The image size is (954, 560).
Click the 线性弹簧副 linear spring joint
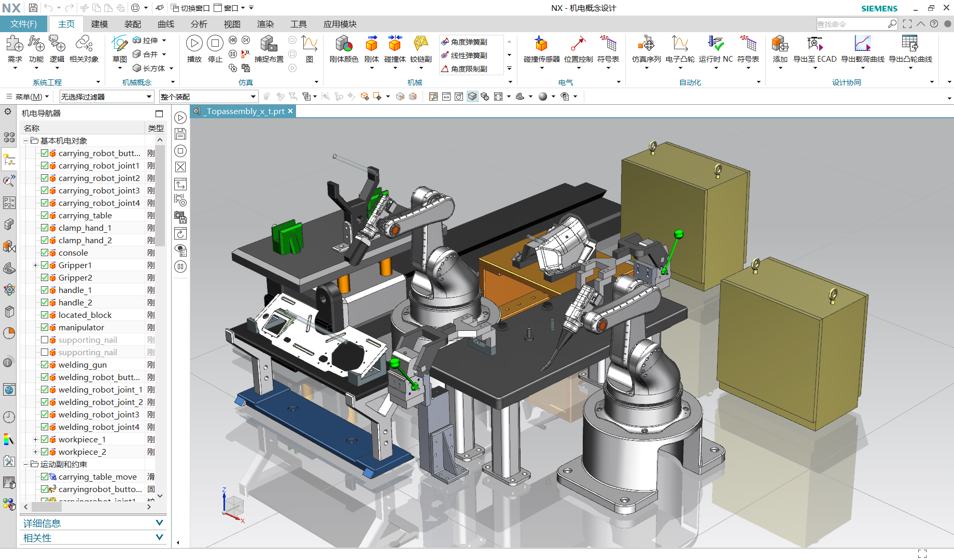pyautogui.click(x=464, y=55)
